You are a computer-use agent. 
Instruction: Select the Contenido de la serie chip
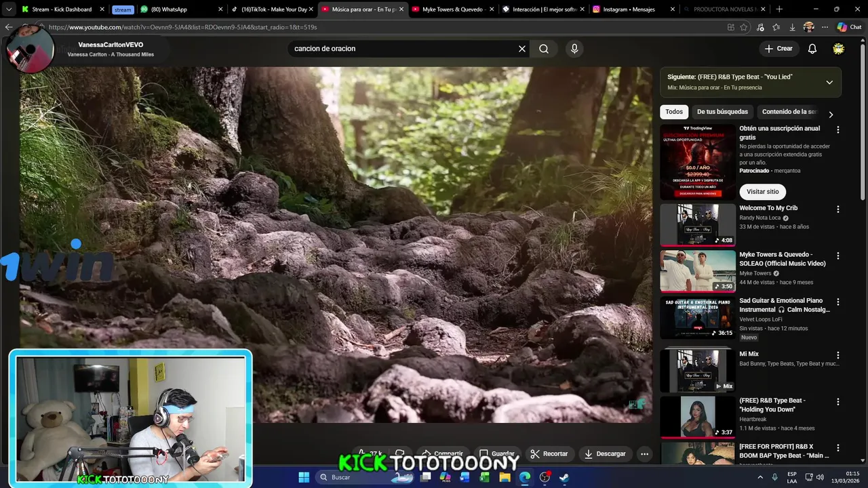(789, 112)
